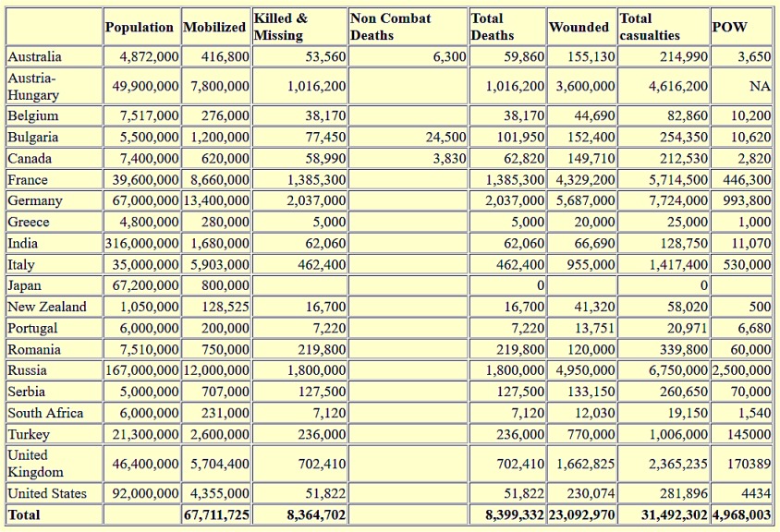Click the Total casualties header cell

pyautogui.click(x=664, y=27)
